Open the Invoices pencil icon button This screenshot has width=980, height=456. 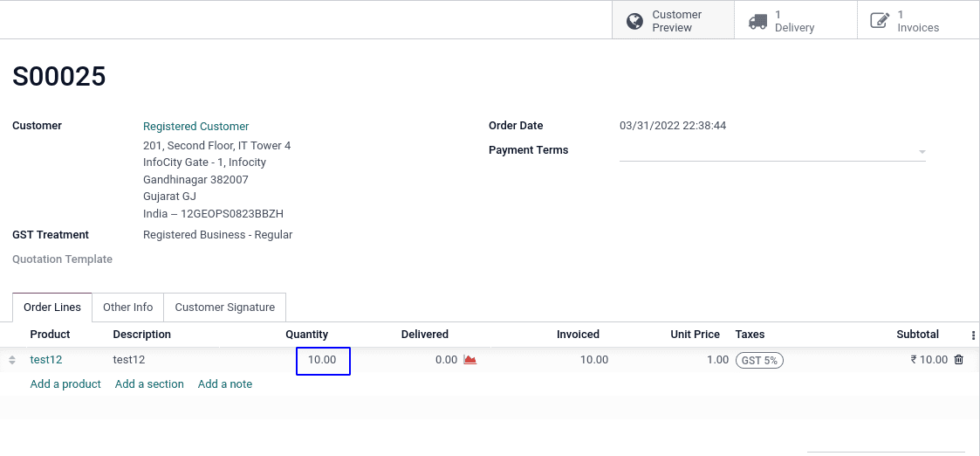(x=880, y=21)
